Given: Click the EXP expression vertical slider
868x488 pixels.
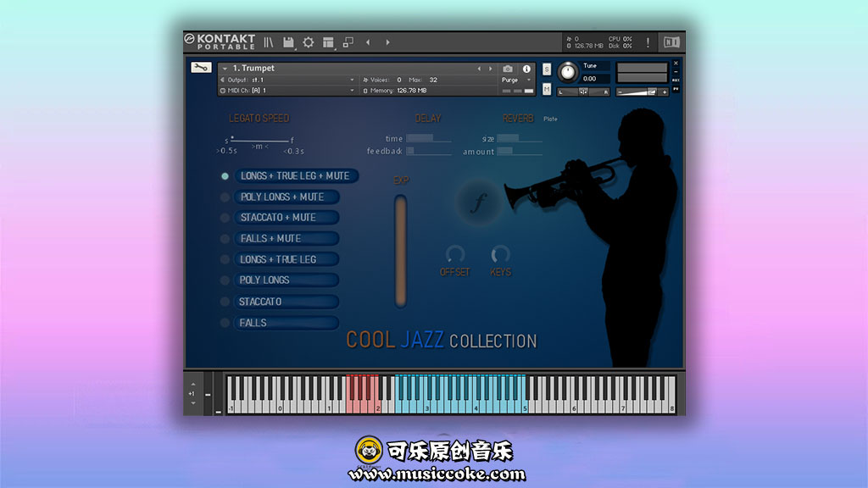Looking at the screenshot, I should coord(400,251).
